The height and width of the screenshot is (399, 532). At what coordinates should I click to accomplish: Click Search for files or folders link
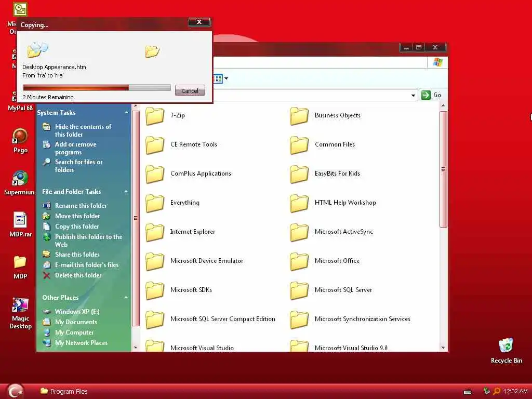pyautogui.click(x=79, y=166)
